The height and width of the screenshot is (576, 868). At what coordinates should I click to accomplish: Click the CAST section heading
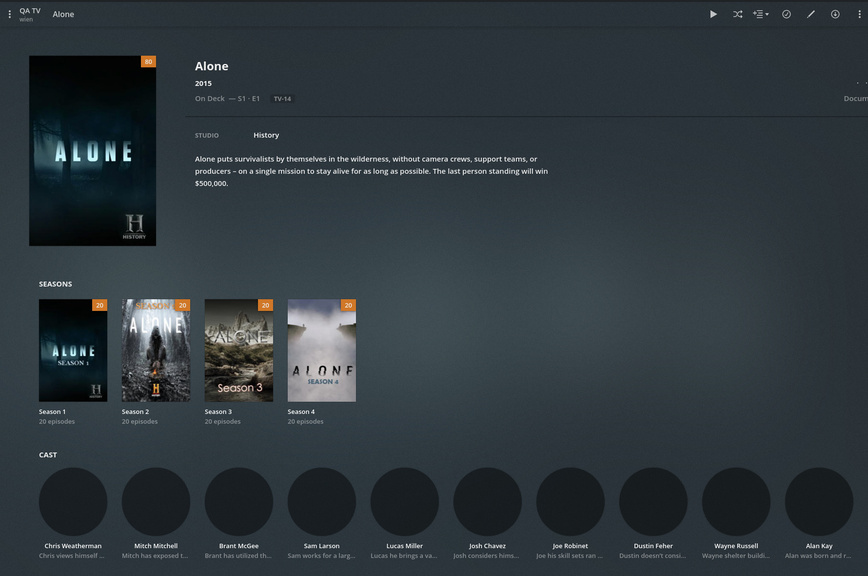point(48,455)
